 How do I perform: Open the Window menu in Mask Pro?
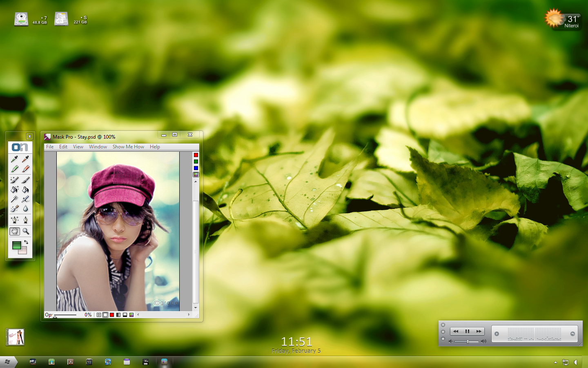tap(98, 147)
